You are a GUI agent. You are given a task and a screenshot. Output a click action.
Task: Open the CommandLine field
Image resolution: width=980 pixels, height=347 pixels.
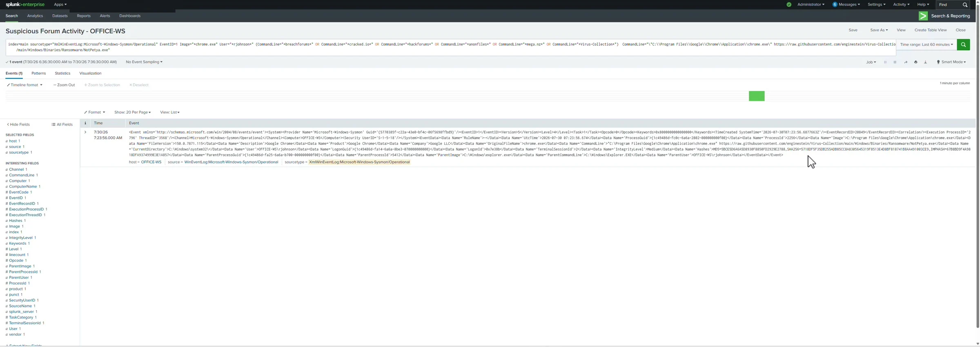tap(22, 175)
